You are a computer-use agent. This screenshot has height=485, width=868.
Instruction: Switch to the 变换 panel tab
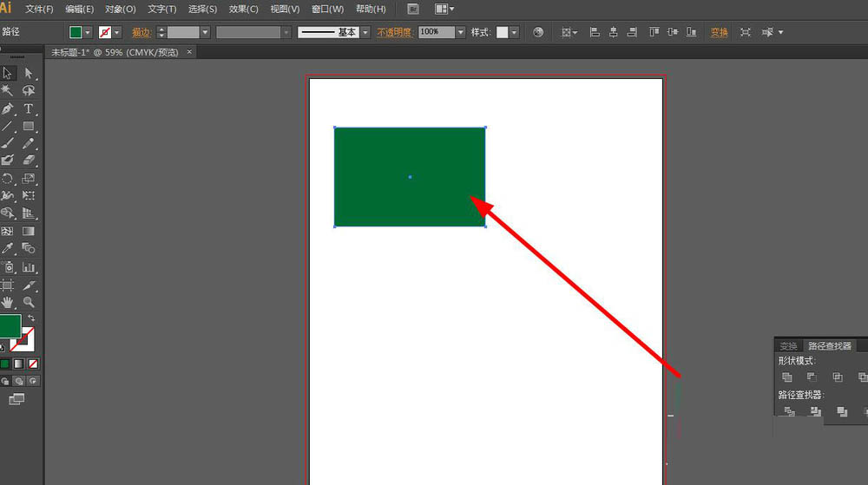click(788, 345)
